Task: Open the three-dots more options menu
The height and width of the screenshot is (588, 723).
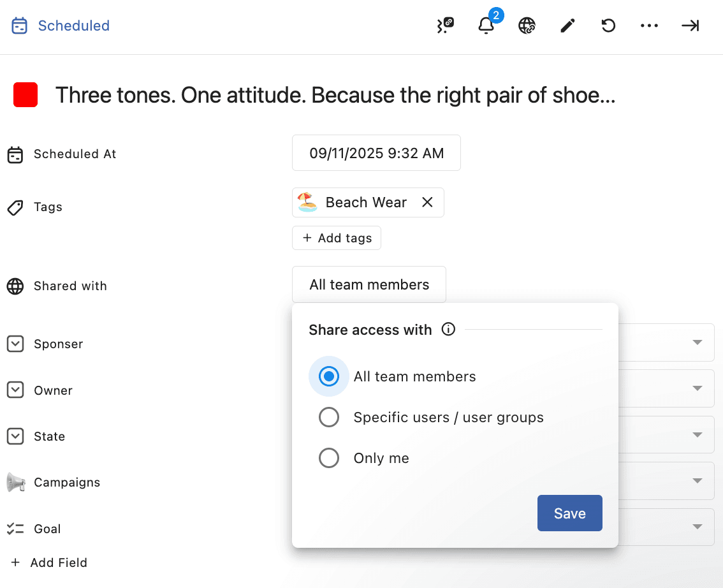Action: pyautogui.click(x=649, y=26)
